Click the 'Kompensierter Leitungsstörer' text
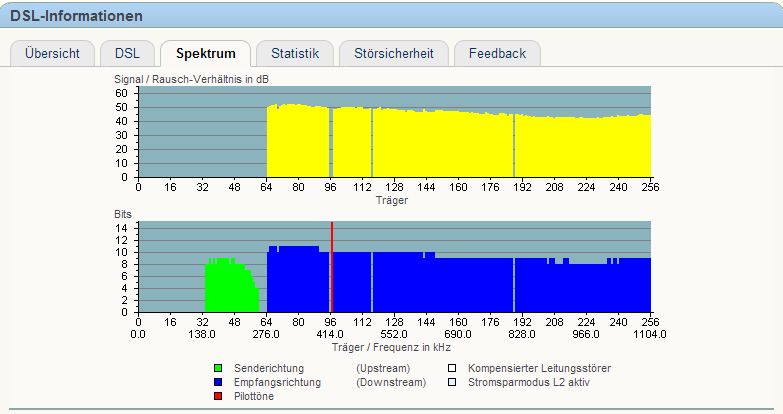783x414 pixels. coord(539,369)
